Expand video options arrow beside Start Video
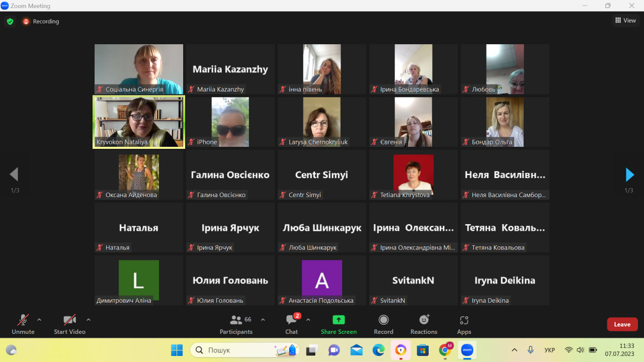The width and height of the screenshot is (644, 362). point(89,319)
